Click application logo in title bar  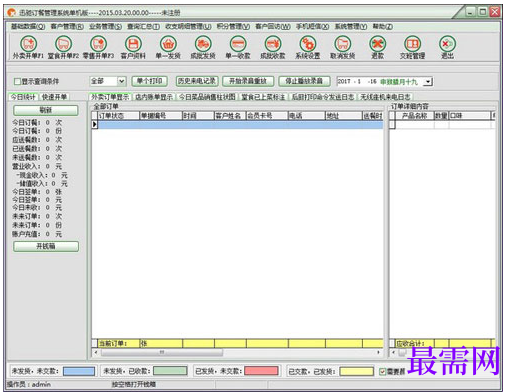click(x=12, y=13)
